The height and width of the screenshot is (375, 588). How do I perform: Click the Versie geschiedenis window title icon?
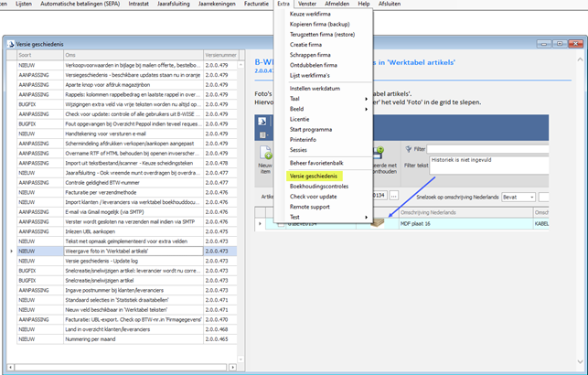pyautogui.click(x=10, y=44)
